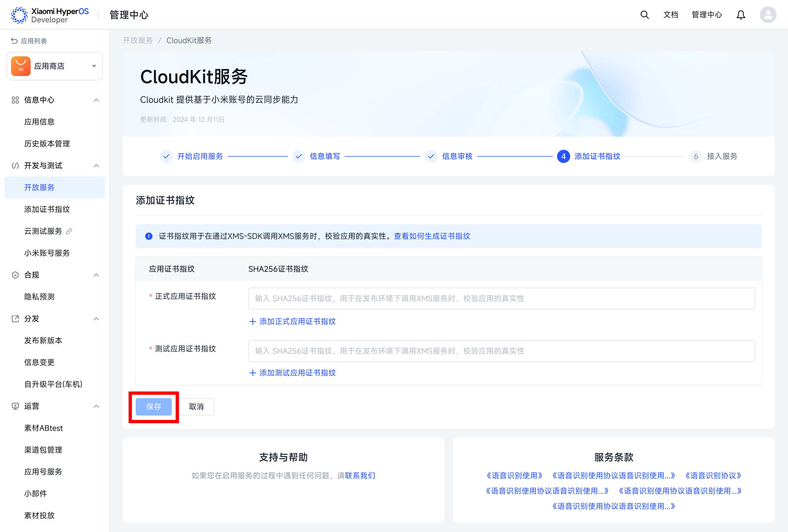
Task: Click the external link icon beside 云测试服务
Action: [69, 231]
